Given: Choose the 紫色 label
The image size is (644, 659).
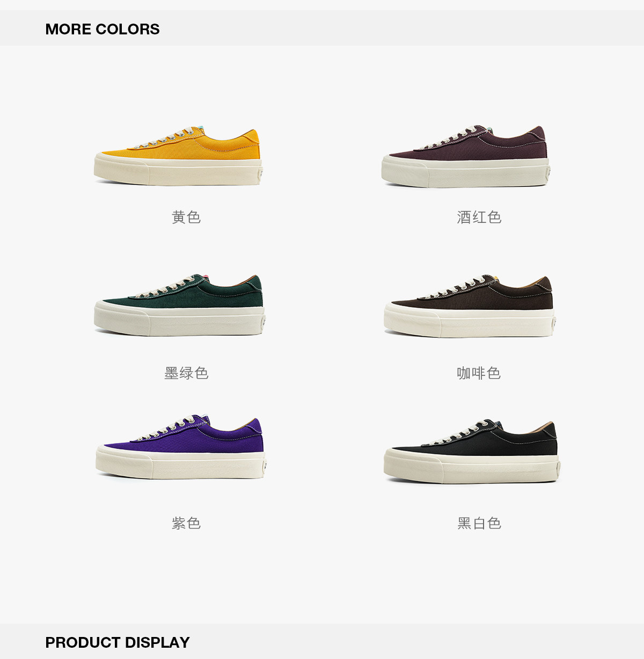Looking at the screenshot, I should coord(186,523).
